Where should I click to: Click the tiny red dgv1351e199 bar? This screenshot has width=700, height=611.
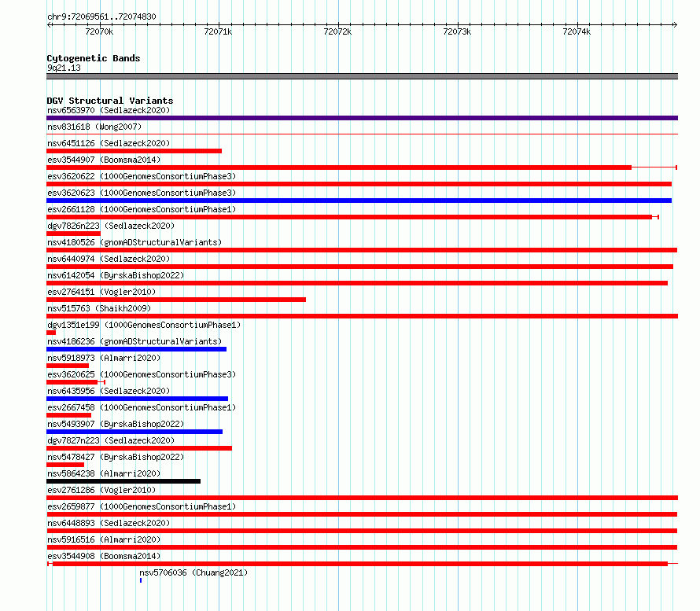pos(51,333)
